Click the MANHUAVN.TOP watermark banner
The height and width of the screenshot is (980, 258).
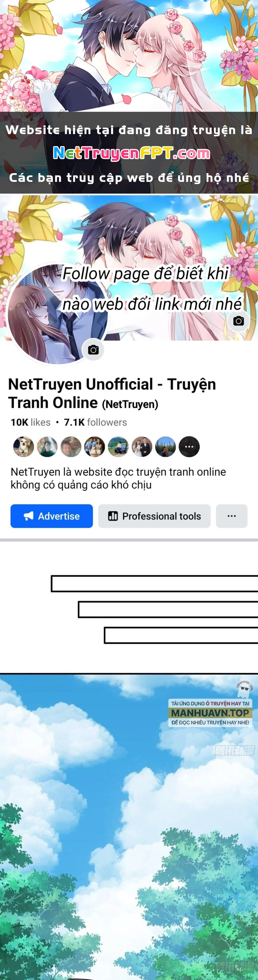(x=210, y=713)
